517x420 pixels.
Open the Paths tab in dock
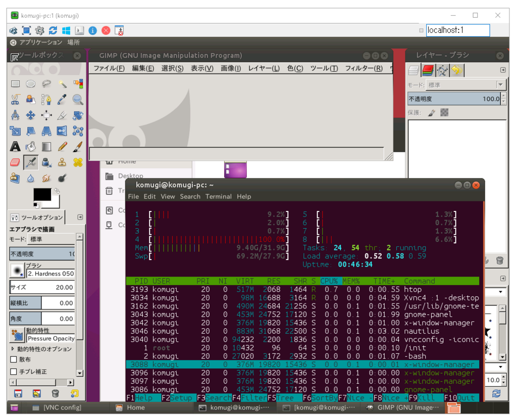click(442, 70)
